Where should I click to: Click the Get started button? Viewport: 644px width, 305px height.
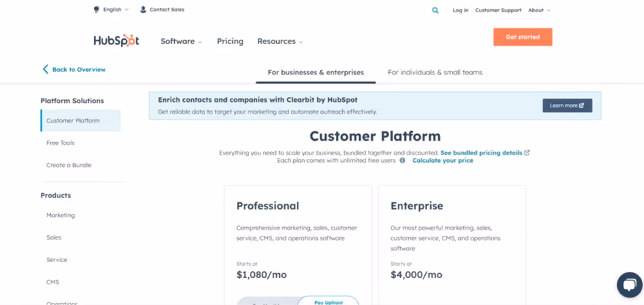[x=523, y=37]
